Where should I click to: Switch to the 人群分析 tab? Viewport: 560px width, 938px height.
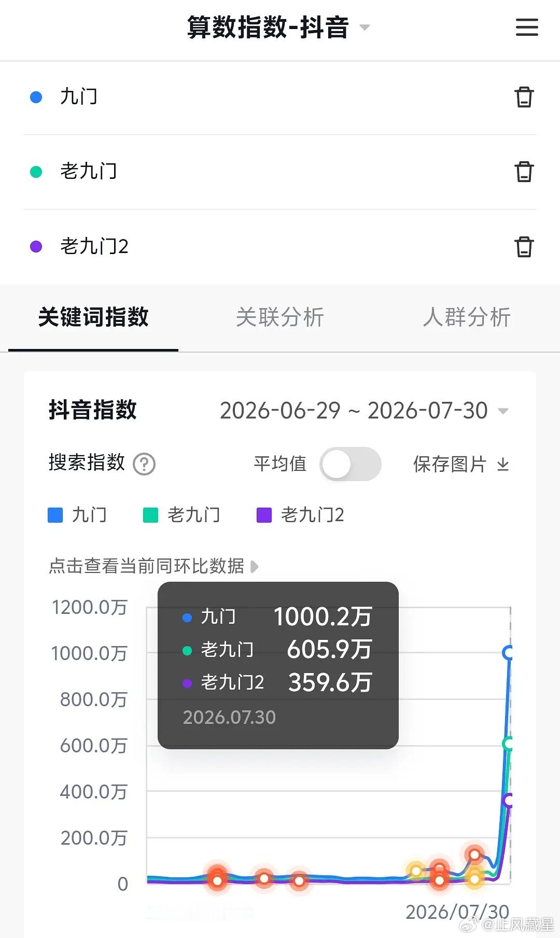tap(467, 317)
